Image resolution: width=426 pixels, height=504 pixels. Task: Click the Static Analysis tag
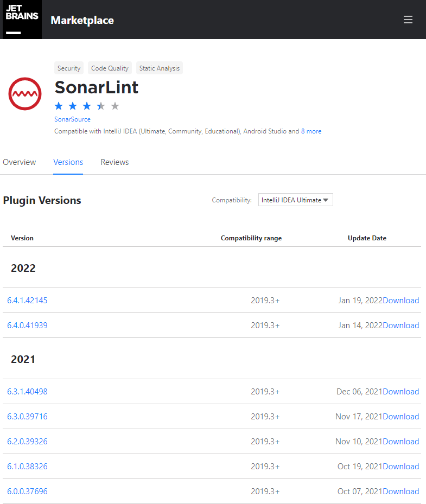tap(159, 68)
